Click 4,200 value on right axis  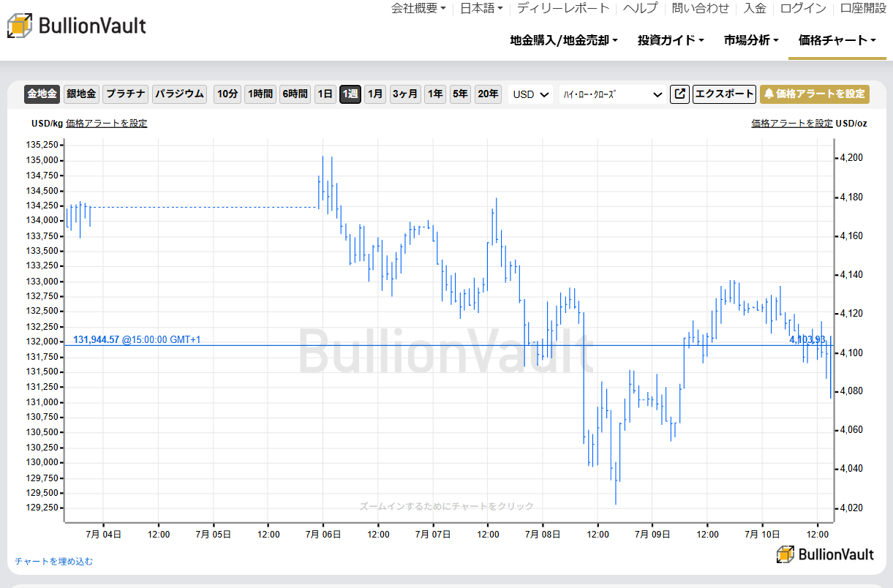[852, 158]
